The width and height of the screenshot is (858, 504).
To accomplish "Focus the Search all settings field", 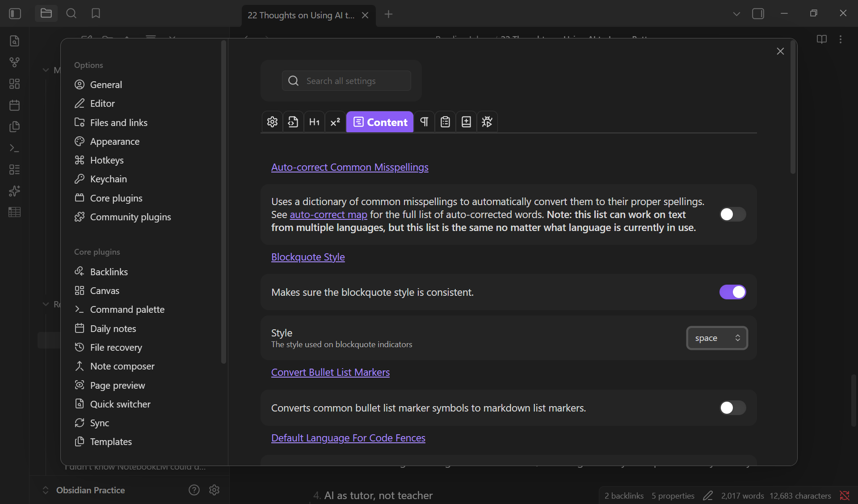I will (x=346, y=81).
